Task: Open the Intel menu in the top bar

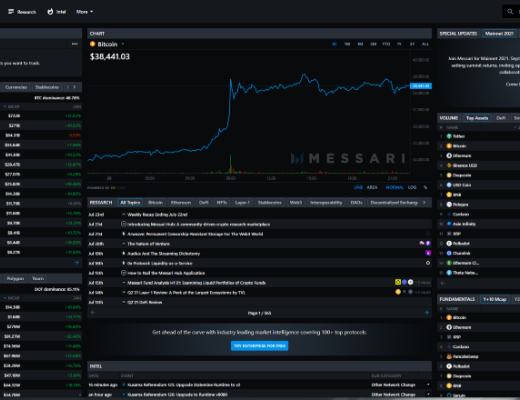Action: [57, 12]
